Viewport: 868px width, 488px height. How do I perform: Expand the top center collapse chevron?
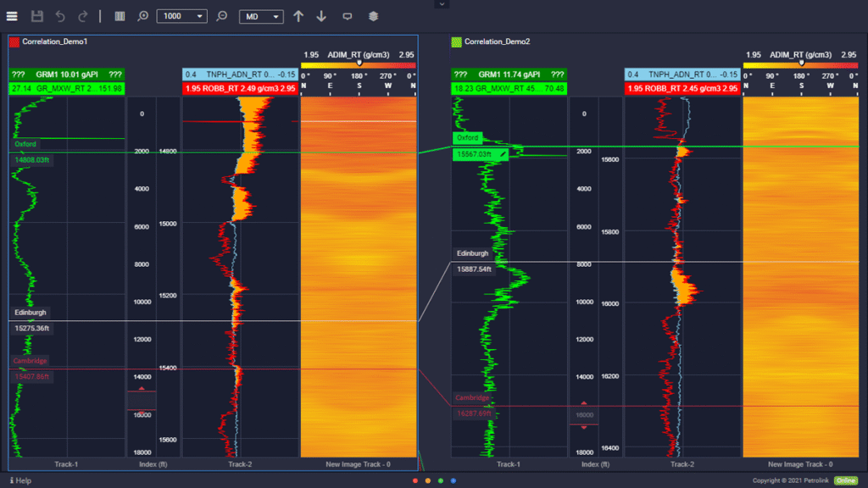(x=440, y=3)
